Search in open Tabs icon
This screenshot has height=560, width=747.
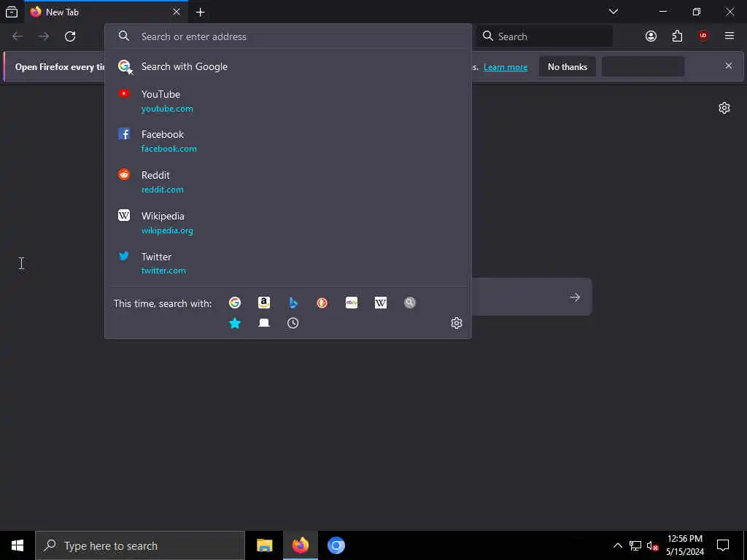tap(264, 323)
